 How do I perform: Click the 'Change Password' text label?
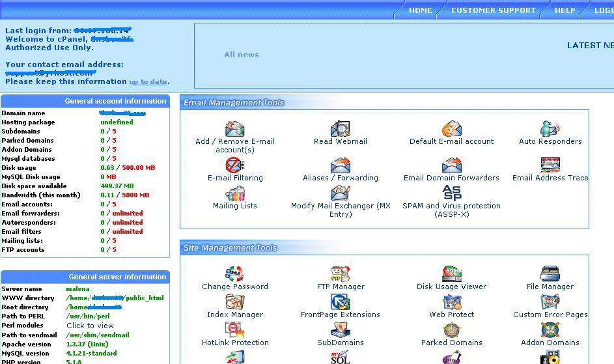point(235,287)
